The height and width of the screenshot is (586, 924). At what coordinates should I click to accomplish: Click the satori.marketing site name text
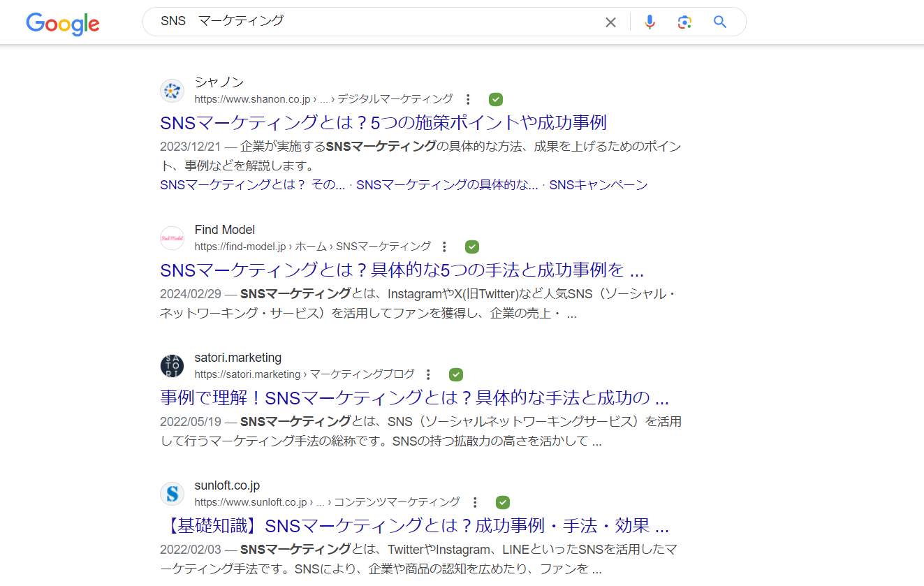point(238,358)
